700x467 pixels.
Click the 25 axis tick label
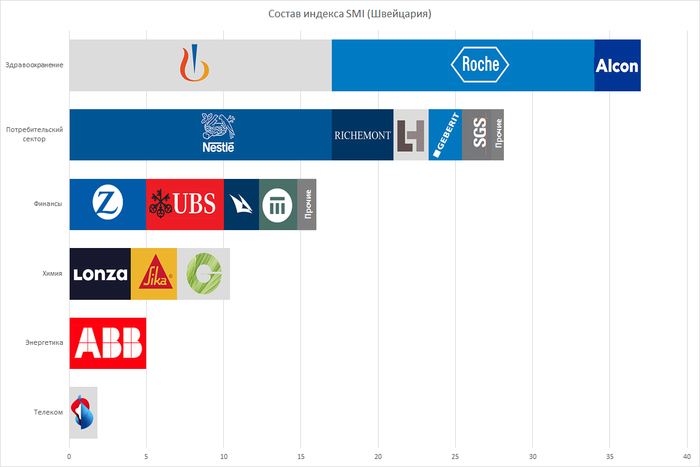455,456
